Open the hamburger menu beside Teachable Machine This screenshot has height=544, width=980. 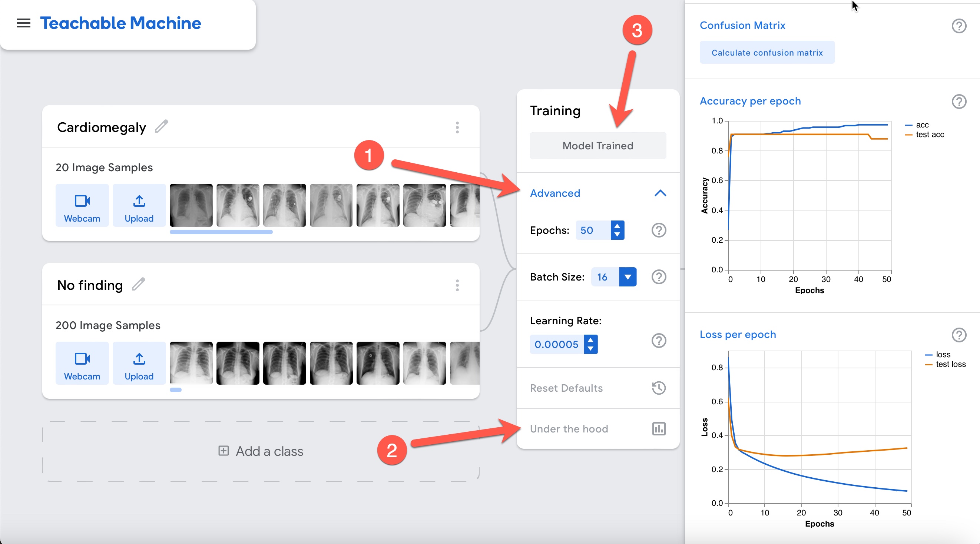point(24,23)
